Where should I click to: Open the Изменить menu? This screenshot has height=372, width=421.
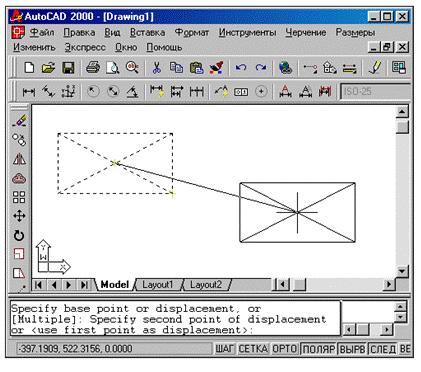click(x=34, y=47)
